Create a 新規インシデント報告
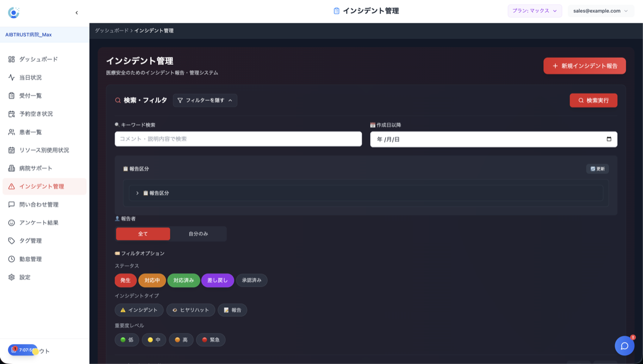643x364 pixels. (584, 65)
